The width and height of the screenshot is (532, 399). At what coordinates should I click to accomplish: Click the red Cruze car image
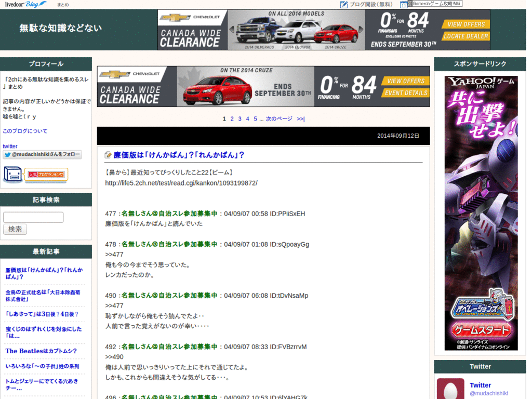pyautogui.click(x=217, y=90)
